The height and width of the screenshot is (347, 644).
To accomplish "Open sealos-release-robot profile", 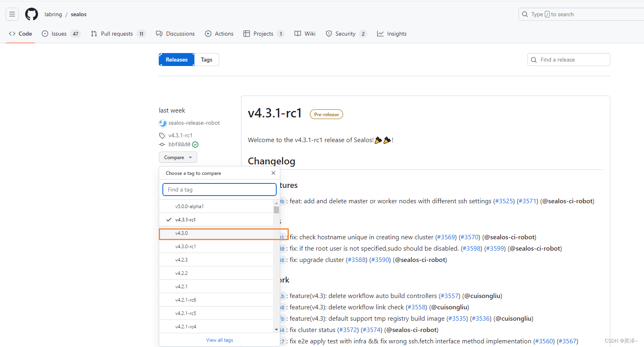I will (x=194, y=123).
